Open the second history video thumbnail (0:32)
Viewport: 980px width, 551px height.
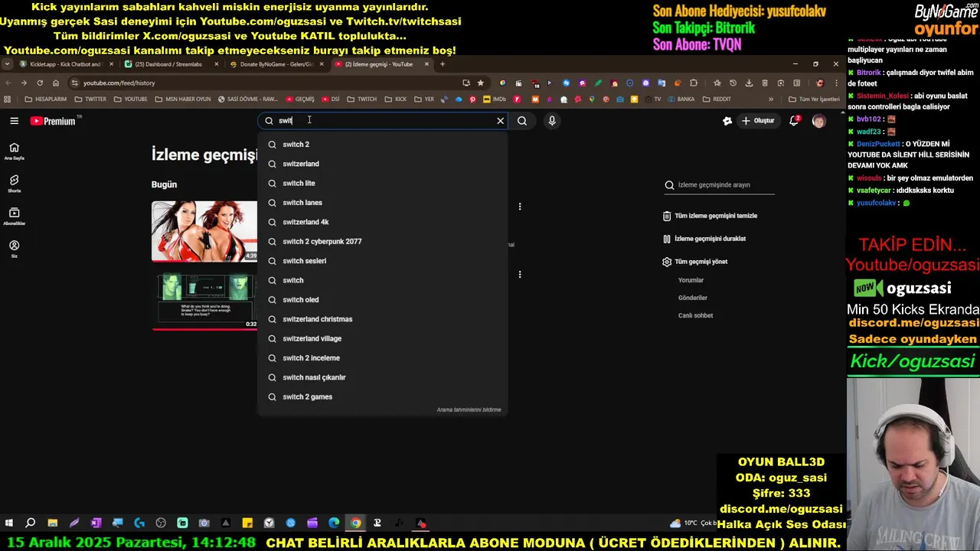(x=204, y=302)
